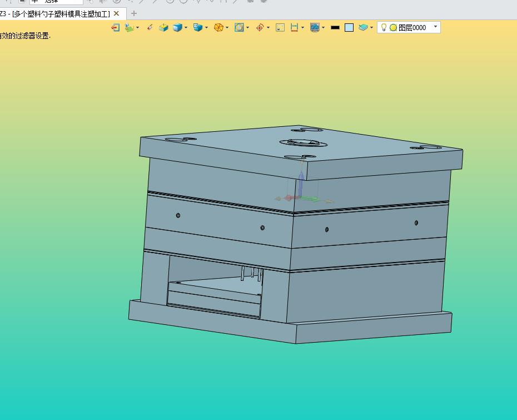This screenshot has height=420, width=517.
Task: Click the red H-shaped dimension icon
Action: pos(294,27)
